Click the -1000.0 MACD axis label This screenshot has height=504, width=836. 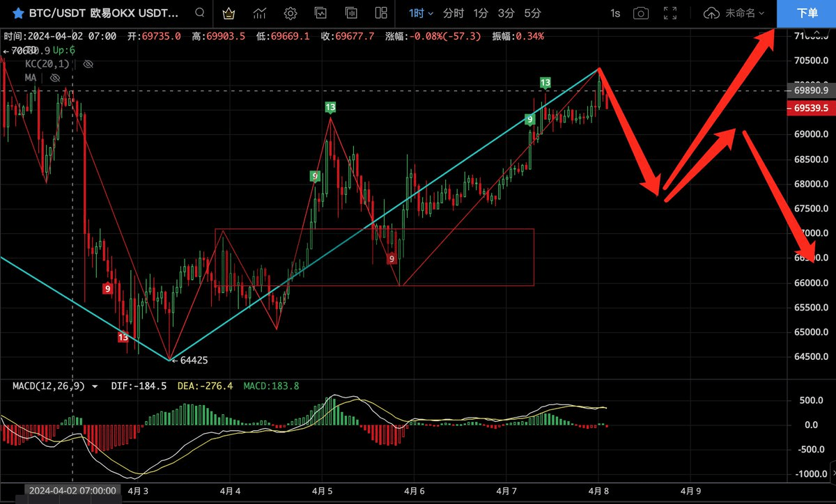click(810, 474)
